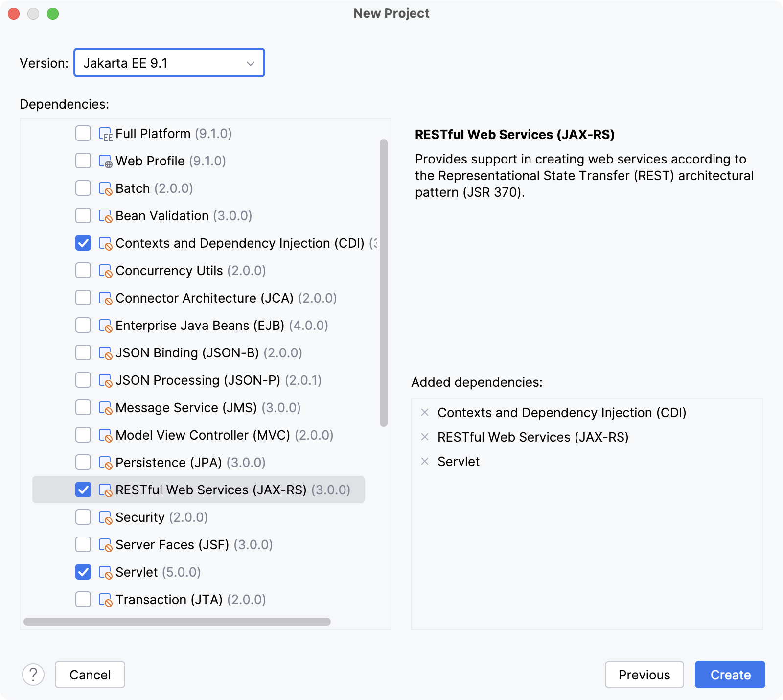This screenshot has height=700, width=783.
Task: Click the icon next to Persistence (JPA)
Action: click(x=106, y=462)
